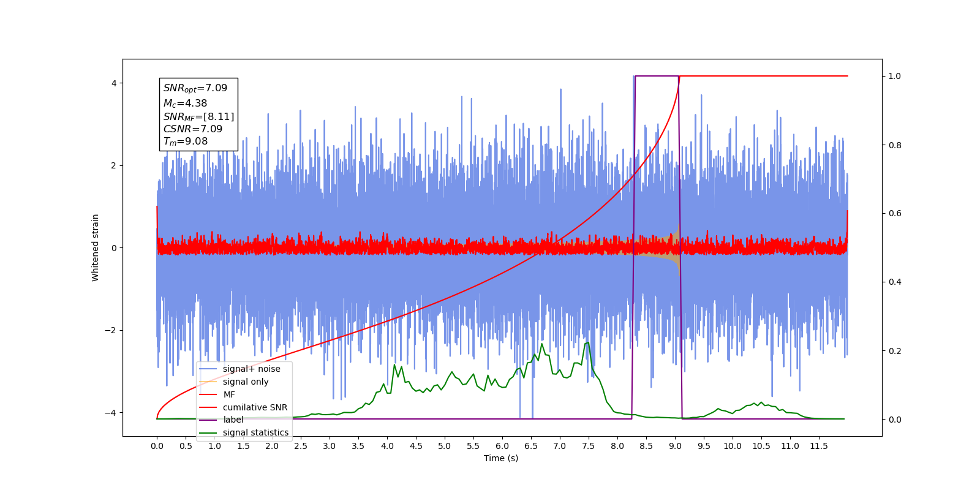Click the x-axis tick label 4.0
980x490 pixels.
click(x=387, y=446)
